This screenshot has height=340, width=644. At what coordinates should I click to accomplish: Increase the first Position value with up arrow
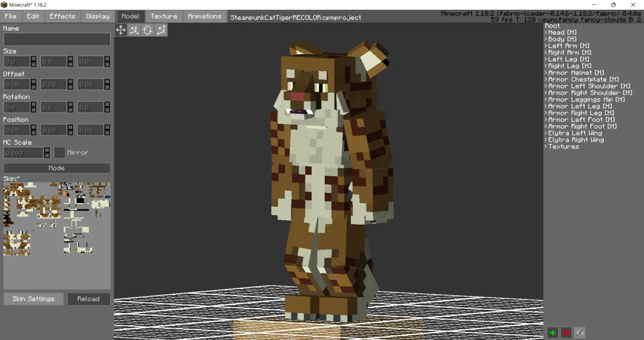click(x=33, y=127)
